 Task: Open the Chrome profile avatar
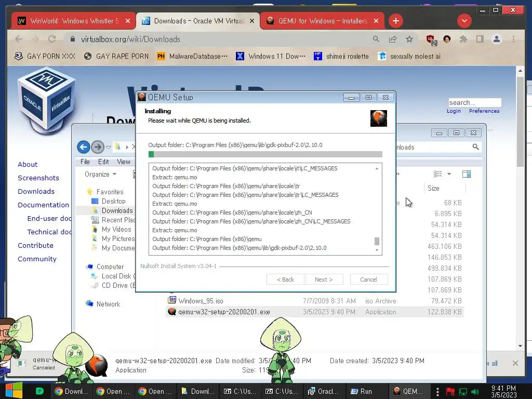pos(496,39)
